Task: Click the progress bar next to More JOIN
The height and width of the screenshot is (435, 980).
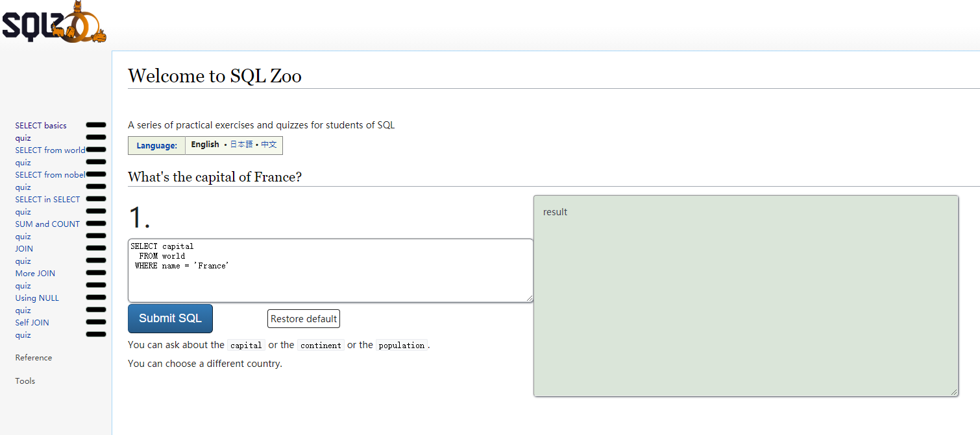Action: (95, 273)
